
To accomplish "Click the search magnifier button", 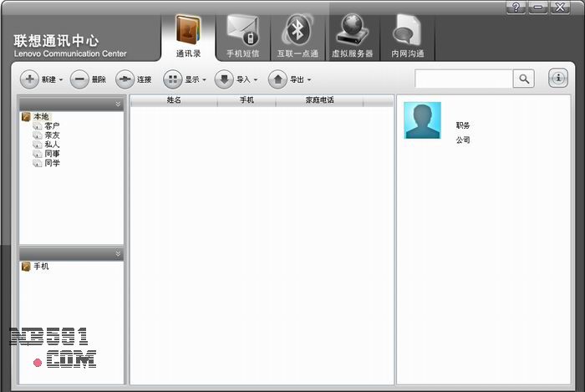I will click(x=524, y=79).
